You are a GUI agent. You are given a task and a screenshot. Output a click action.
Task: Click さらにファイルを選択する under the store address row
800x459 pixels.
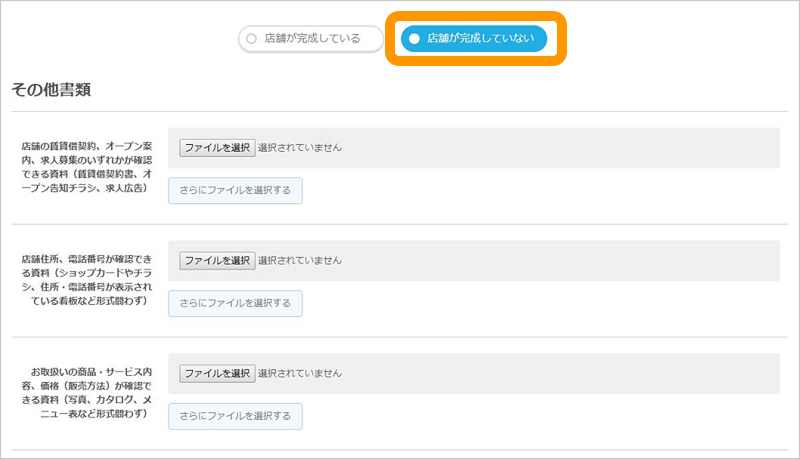pos(235,303)
